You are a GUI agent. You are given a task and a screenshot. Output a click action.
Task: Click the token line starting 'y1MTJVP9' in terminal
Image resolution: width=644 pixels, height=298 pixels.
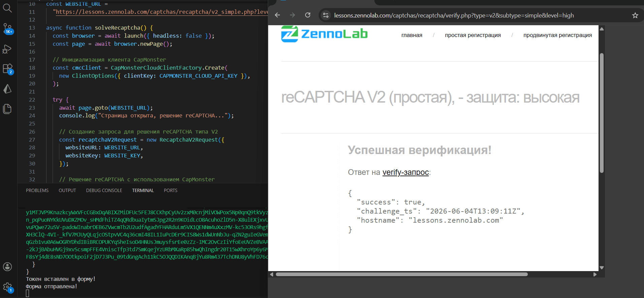click(x=147, y=212)
